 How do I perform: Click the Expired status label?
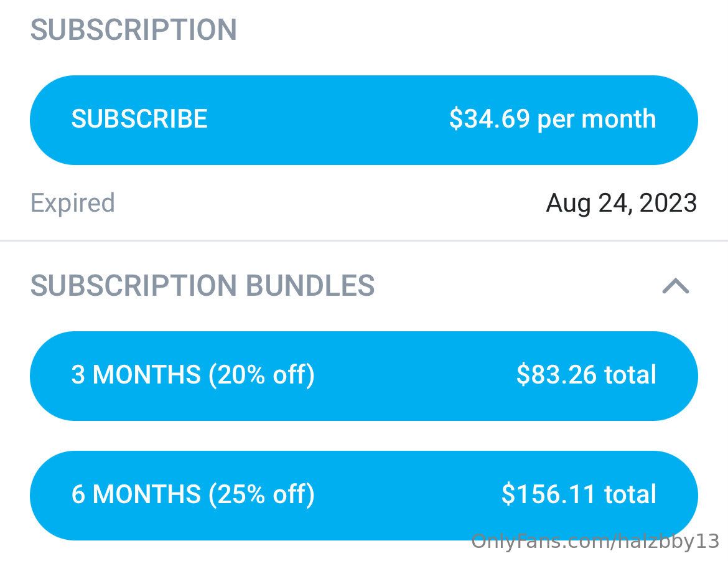pos(73,203)
